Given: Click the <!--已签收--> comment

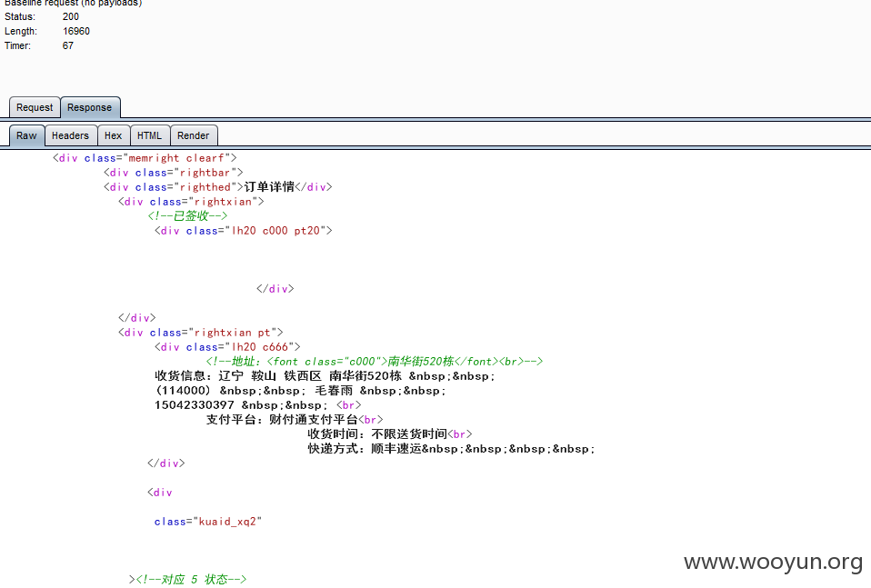Looking at the screenshot, I should click(188, 216).
